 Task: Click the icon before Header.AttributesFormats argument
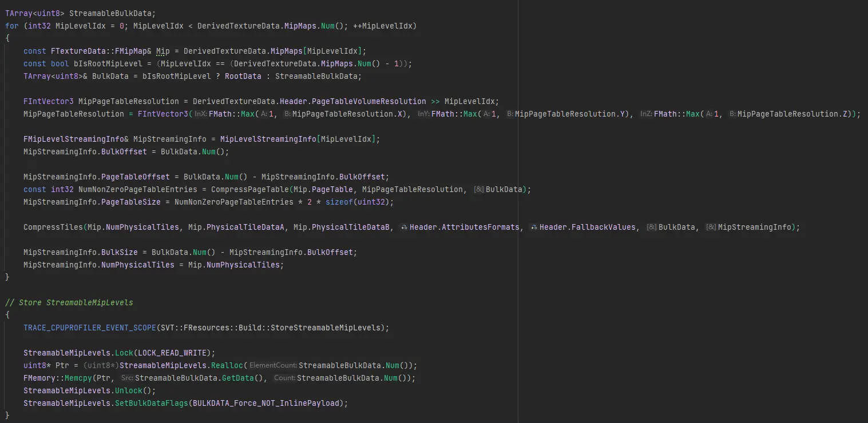coord(403,228)
